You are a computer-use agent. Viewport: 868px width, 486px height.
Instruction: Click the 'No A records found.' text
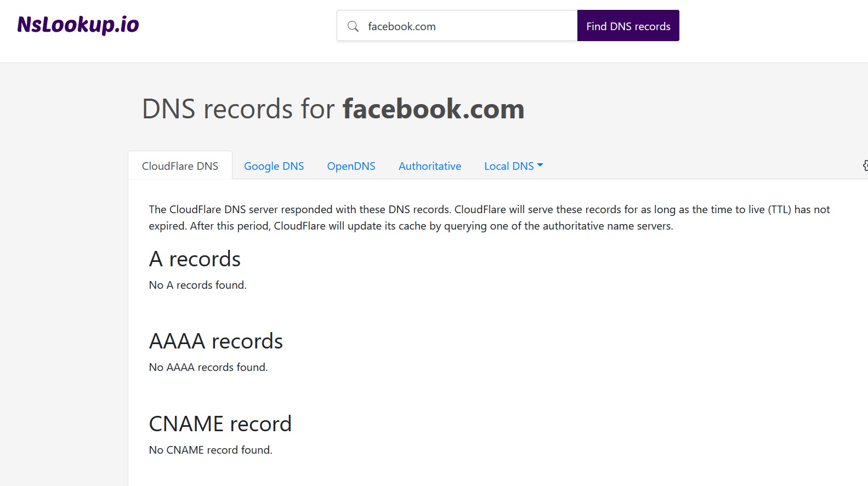point(198,285)
